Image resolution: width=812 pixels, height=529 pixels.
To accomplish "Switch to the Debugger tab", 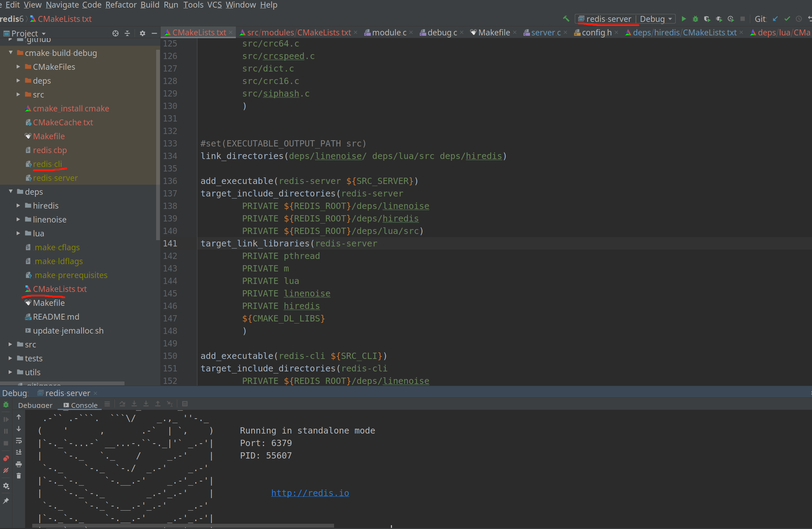I will 35,405.
